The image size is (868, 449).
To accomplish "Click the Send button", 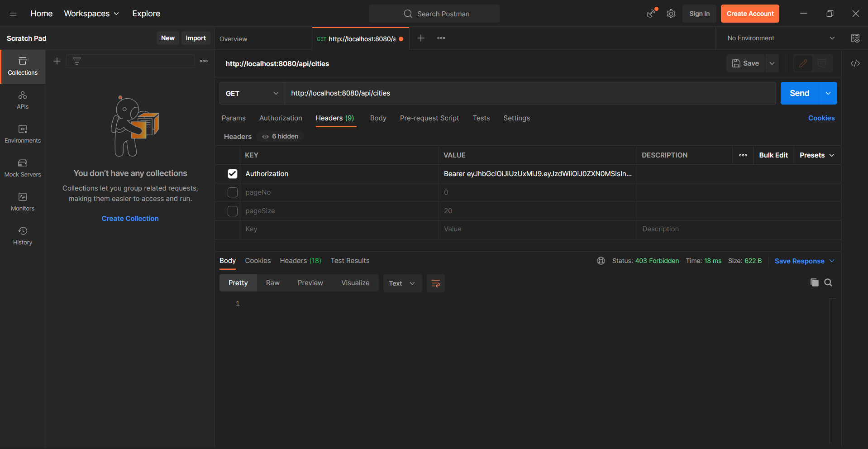I will tap(800, 93).
